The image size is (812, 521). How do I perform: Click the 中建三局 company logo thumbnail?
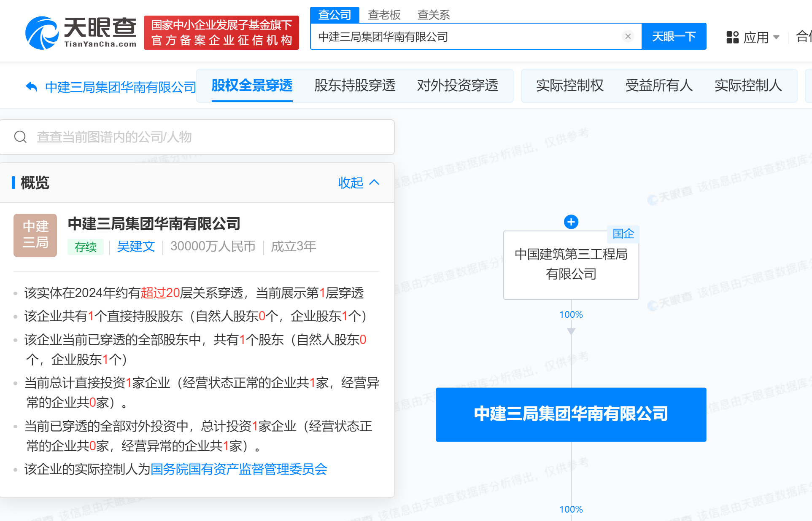click(x=35, y=235)
